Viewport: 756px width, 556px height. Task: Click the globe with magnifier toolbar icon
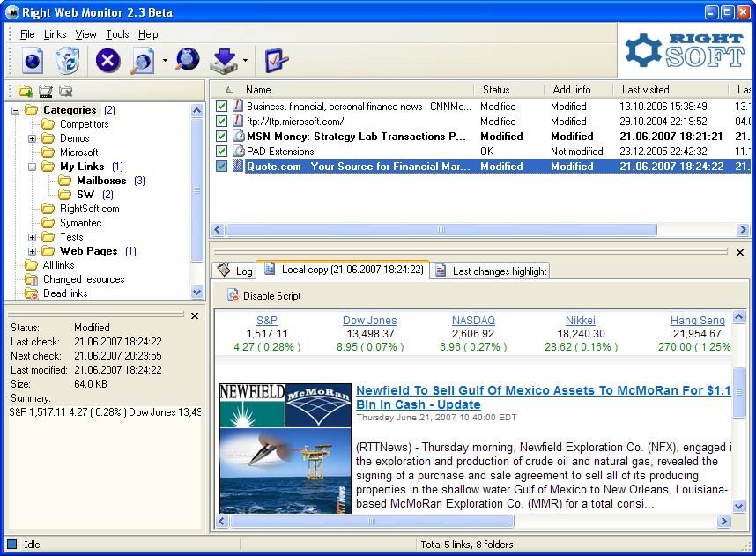[x=188, y=60]
